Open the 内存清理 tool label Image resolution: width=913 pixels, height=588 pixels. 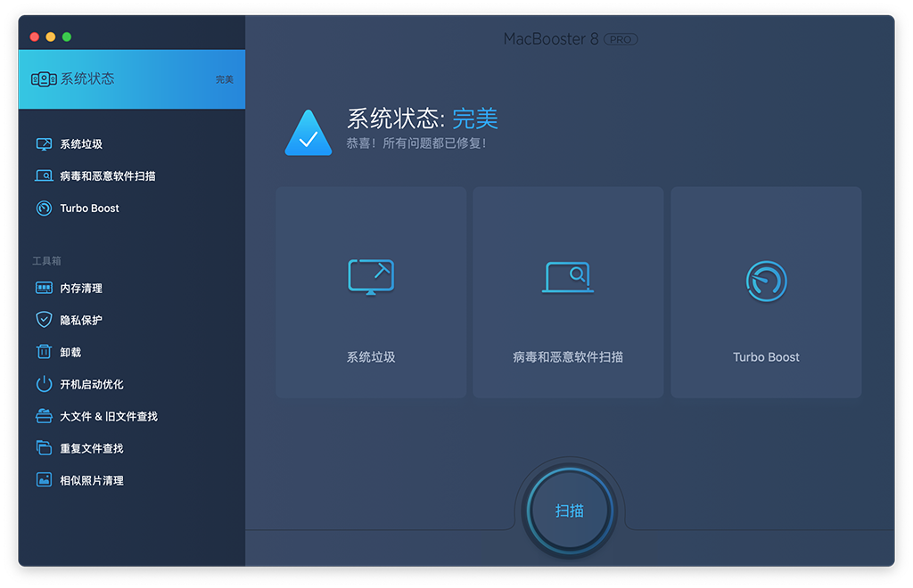pos(81,288)
